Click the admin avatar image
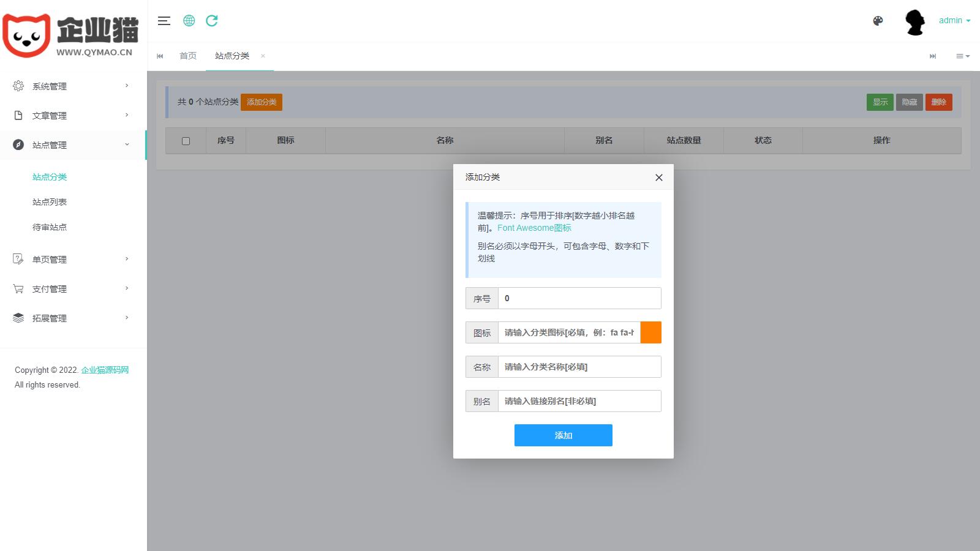Viewport: 980px width, 551px height. pos(914,22)
